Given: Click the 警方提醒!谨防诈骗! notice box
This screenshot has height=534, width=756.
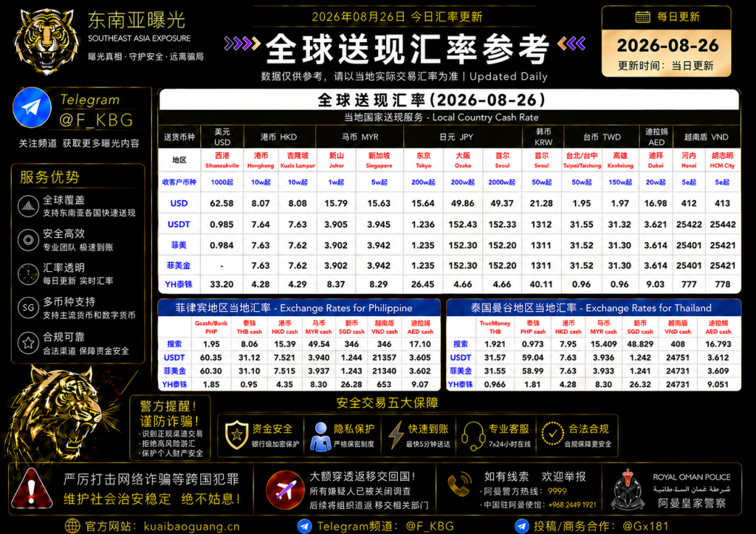Looking at the screenshot, I should pyautogui.click(x=171, y=428).
